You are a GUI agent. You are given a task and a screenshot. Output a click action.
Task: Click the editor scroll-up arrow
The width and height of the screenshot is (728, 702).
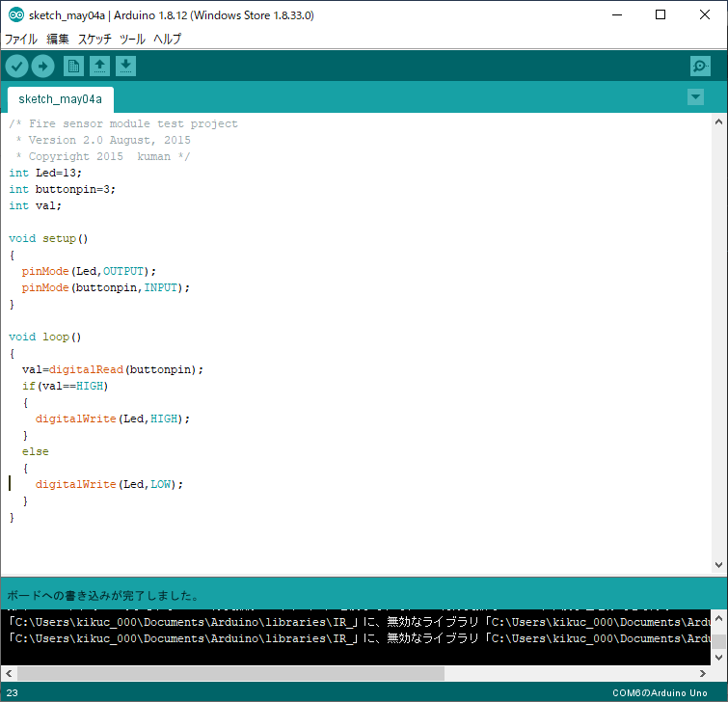click(x=718, y=121)
